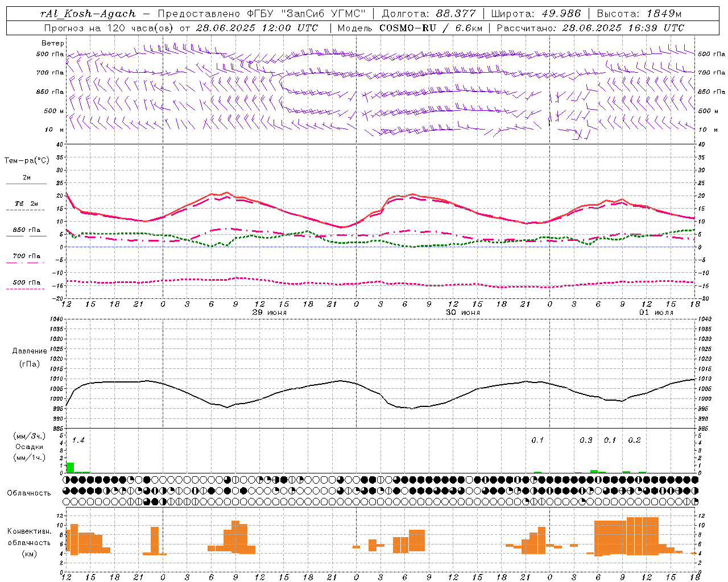Click the 700 гПа temperature legend entry
The image size is (728, 582).
26,256
